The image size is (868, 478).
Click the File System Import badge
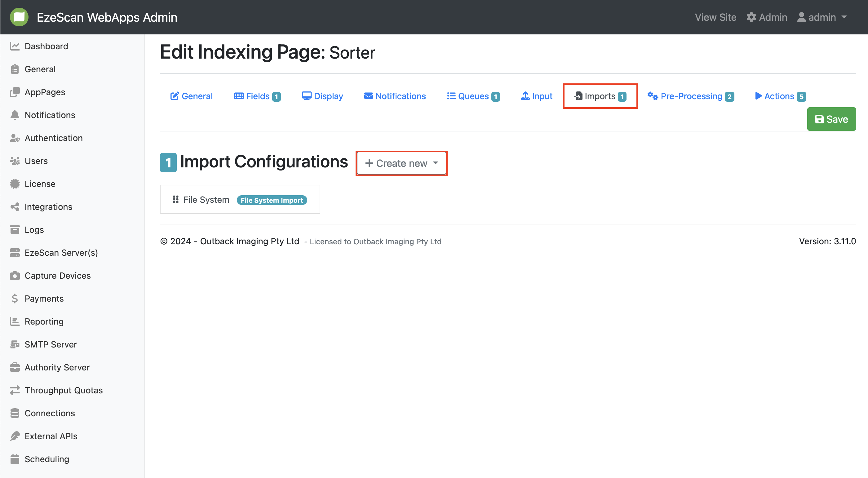(x=272, y=200)
